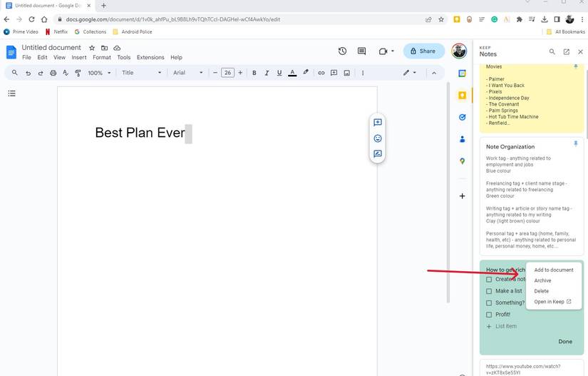
Task: Open the 100% zoom level dropdown
Action: tap(99, 73)
